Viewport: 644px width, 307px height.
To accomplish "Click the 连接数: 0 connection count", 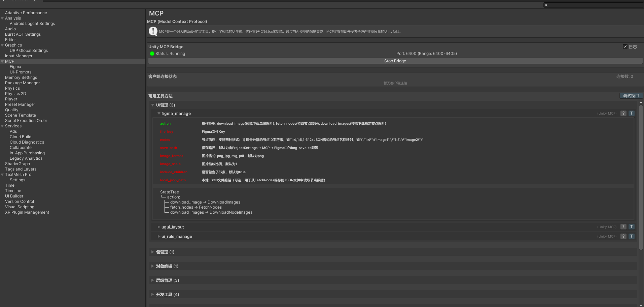I will tap(624, 76).
